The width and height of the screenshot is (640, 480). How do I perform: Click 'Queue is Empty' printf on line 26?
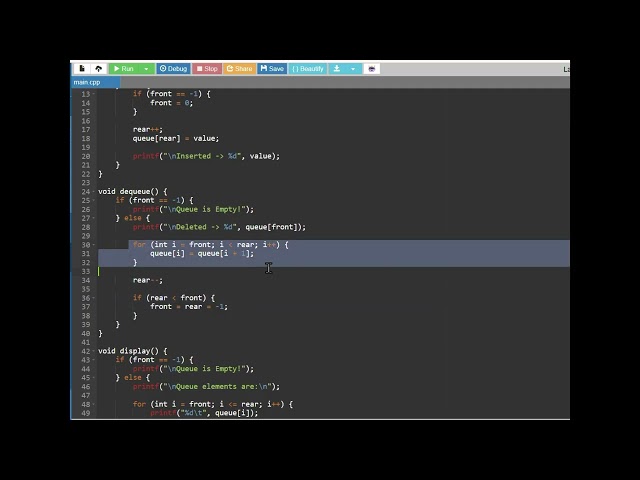click(193, 209)
